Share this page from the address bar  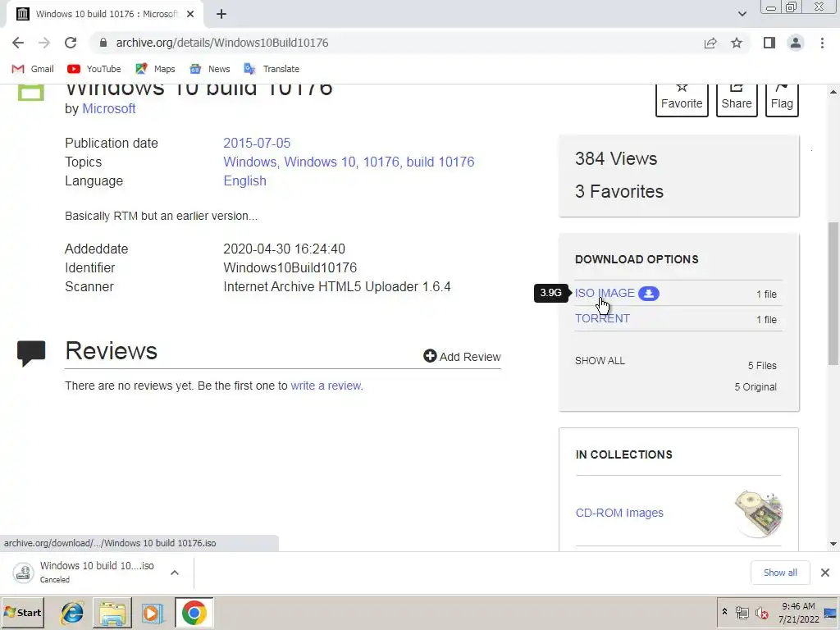pyautogui.click(x=710, y=43)
